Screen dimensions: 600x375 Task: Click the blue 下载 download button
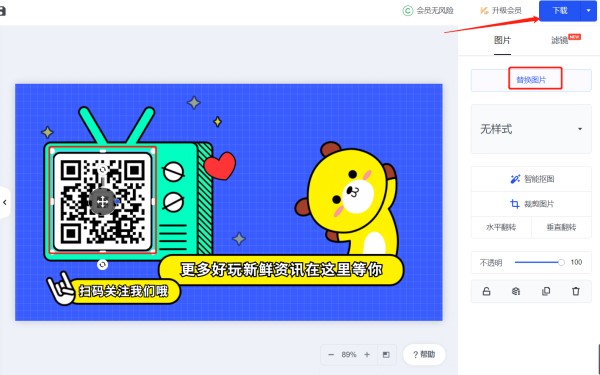click(560, 10)
